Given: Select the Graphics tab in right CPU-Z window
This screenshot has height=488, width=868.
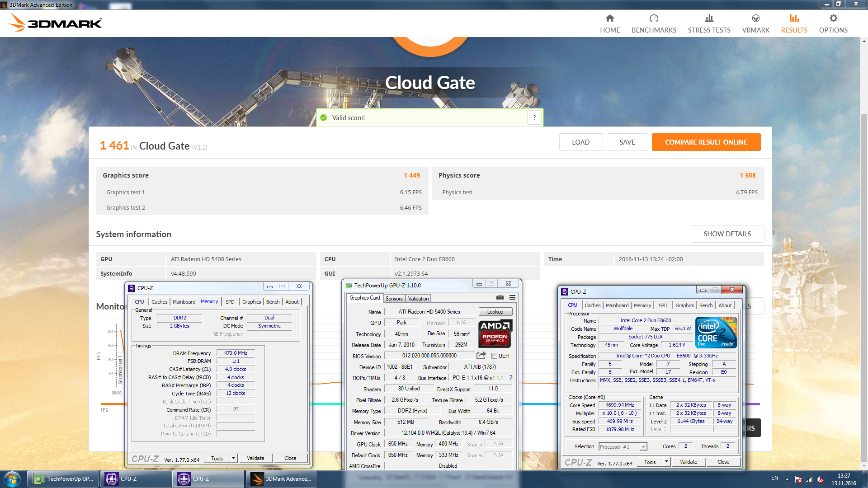Looking at the screenshot, I should 684,305.
